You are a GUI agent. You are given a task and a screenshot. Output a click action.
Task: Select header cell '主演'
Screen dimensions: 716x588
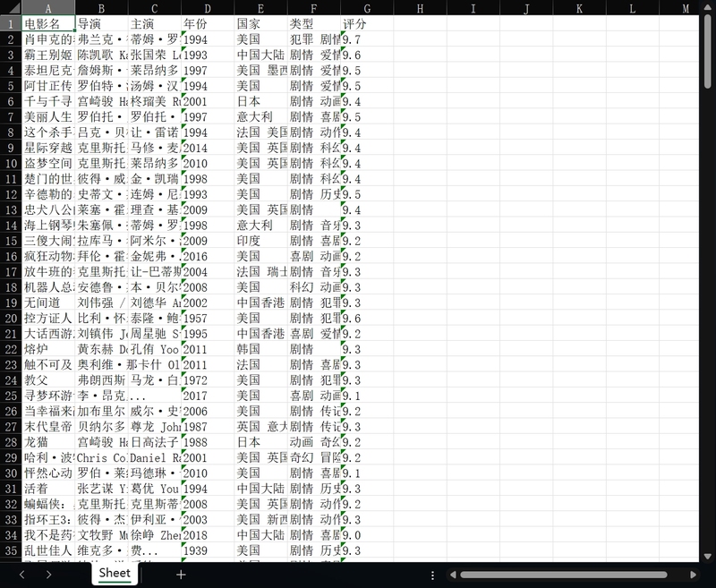pos(154,24)
